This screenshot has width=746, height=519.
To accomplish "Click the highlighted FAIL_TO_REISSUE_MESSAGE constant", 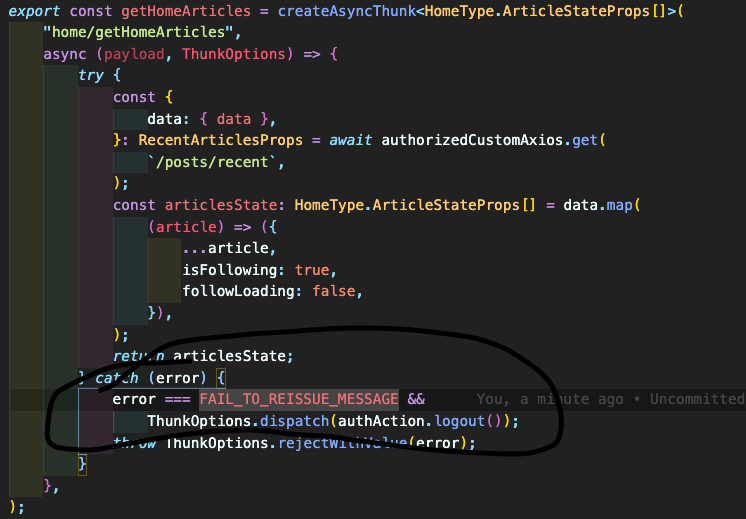I will [299, 399].
